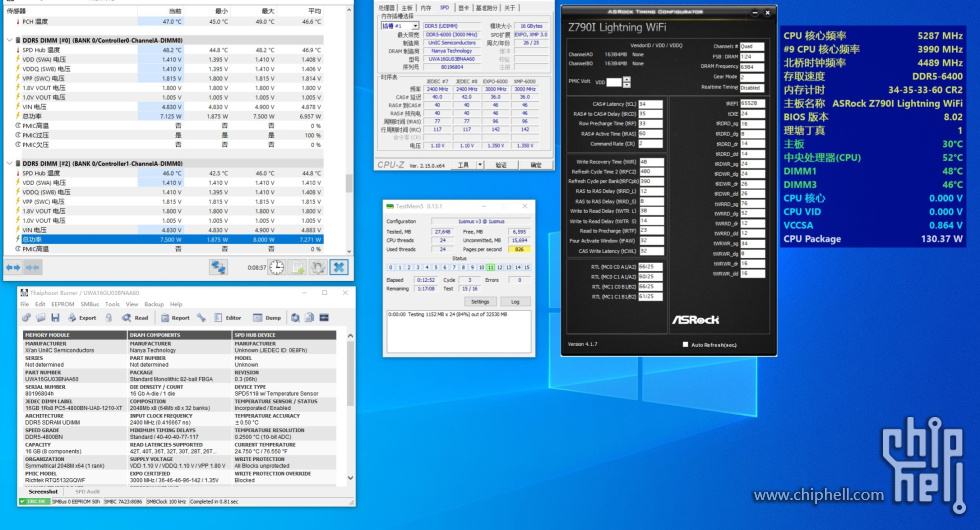
Task: Click Report in Thaiphoon Burner toolbar
Action: pos(175,318)
